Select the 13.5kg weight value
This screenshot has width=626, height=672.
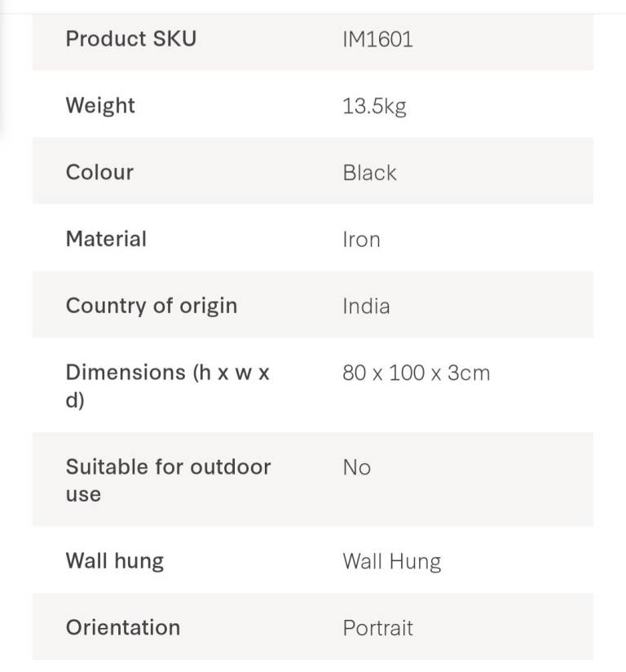tap(374, 106)
